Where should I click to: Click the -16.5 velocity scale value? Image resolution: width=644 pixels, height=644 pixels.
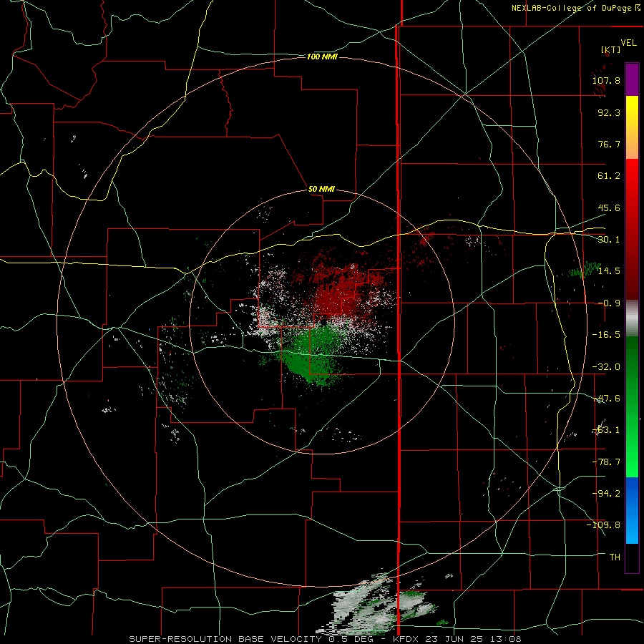click(x=606, y=335)
